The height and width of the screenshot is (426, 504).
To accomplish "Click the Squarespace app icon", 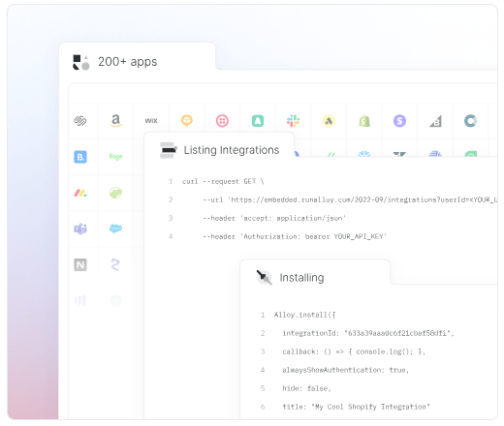I will [80, 121].
